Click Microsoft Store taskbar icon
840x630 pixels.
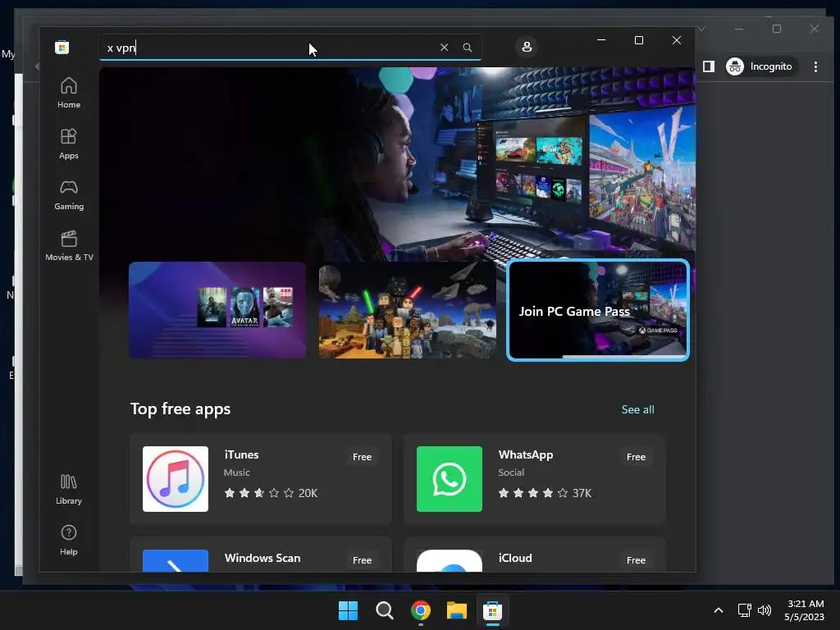[492, 610]
